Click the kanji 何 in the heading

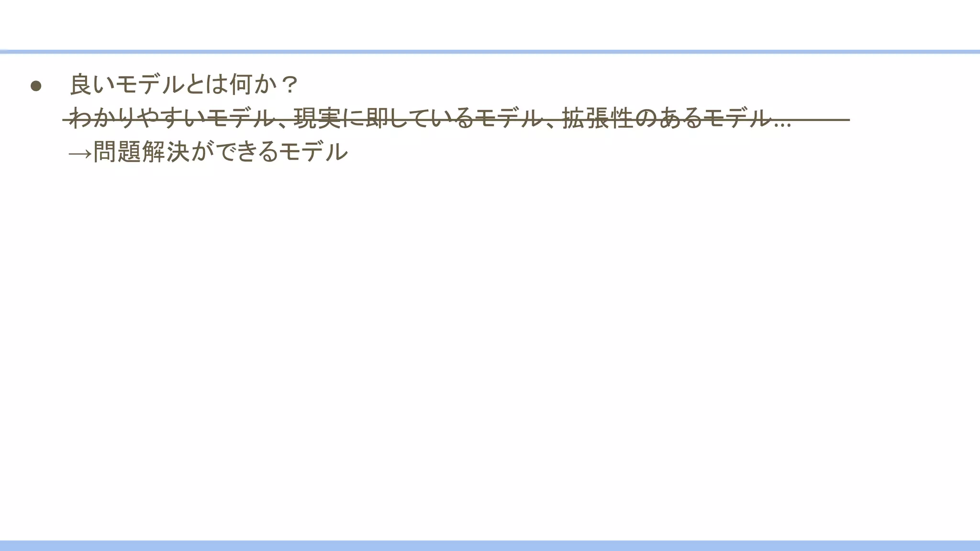click(x=242, y=85)
